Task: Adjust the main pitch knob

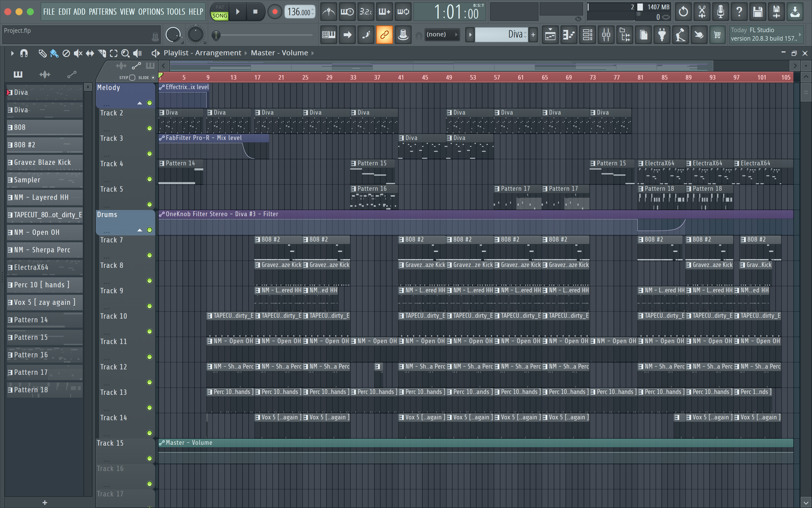Action: pyautogui.click(x=196, y=35)
